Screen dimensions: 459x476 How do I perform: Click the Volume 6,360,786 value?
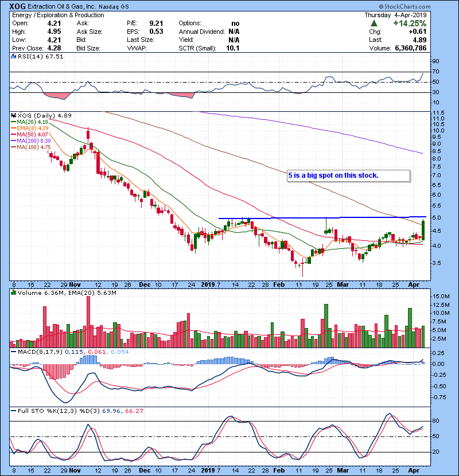[411, 48]
